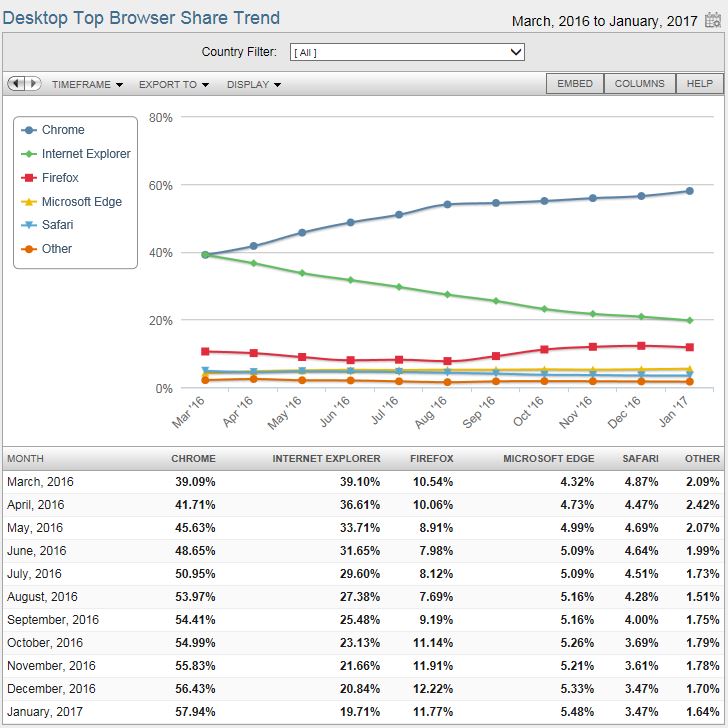The image size is (728, 728).
Task: Toggle Chrome series in the legend
Action: pos(53,130)
